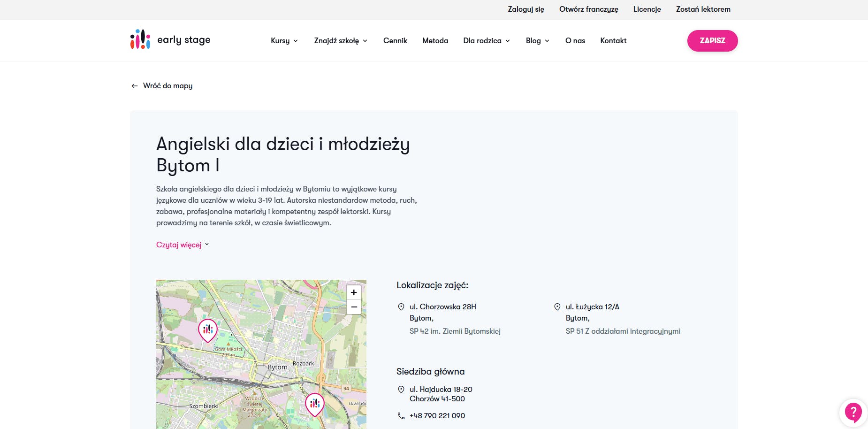Open the Metoda page
Screen dimensions: 868x429
point(435,41)
